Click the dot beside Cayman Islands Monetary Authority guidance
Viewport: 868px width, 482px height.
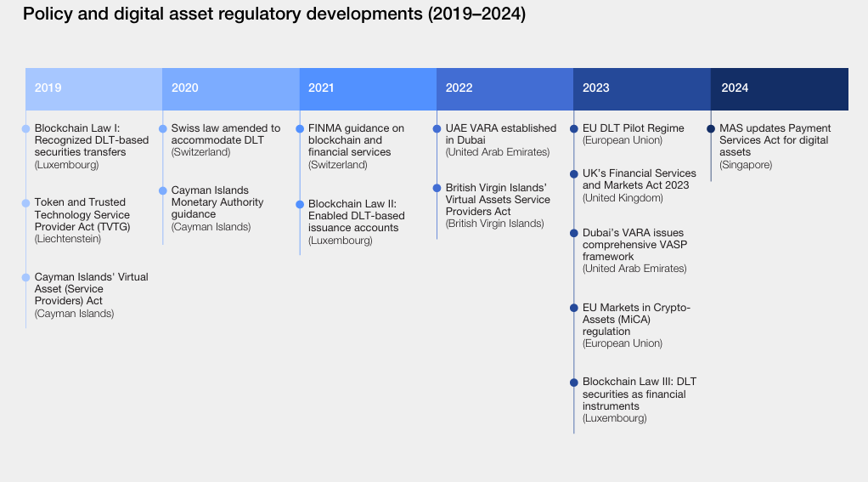tap(163, 191)
